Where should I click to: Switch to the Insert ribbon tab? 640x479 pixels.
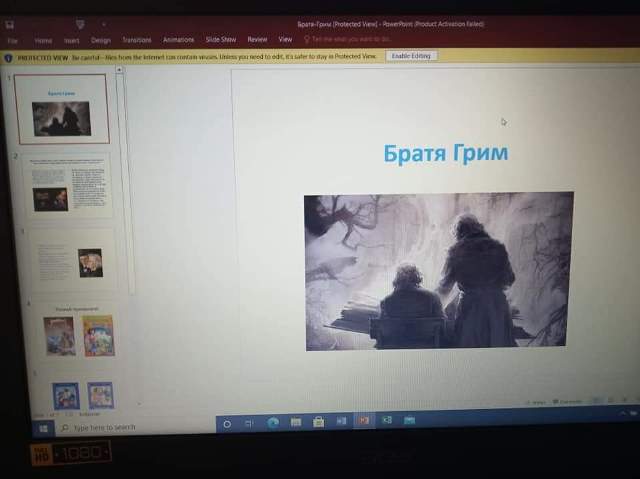pos(71,41)
